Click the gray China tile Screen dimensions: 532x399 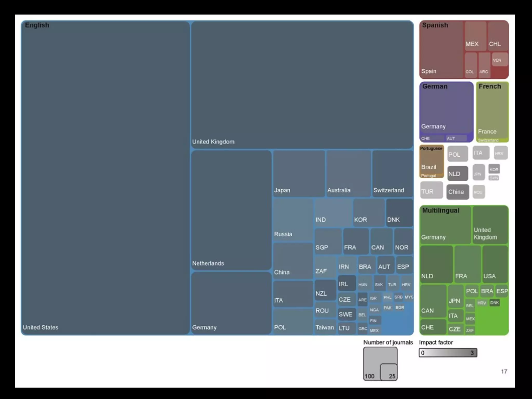(x=458, y=192)
